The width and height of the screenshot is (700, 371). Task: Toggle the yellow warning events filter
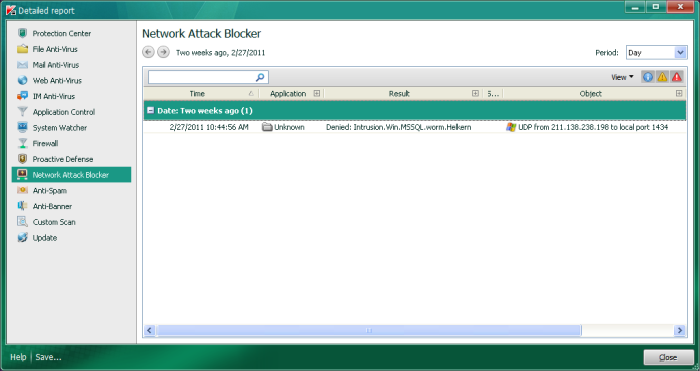point(662,77)
